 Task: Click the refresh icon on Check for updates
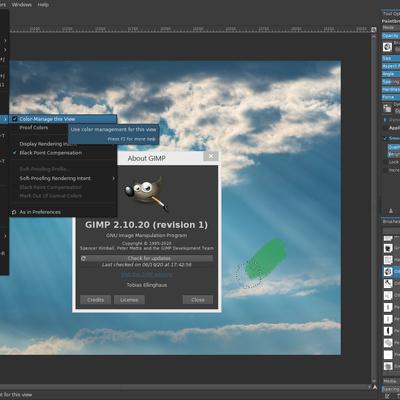click(84, 258)
